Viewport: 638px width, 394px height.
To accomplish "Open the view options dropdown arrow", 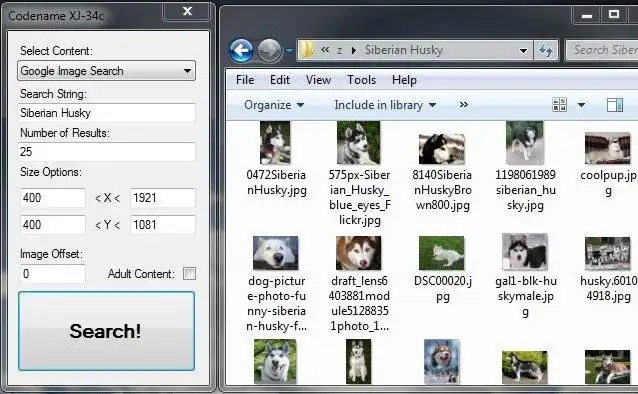I will [581, 105].
